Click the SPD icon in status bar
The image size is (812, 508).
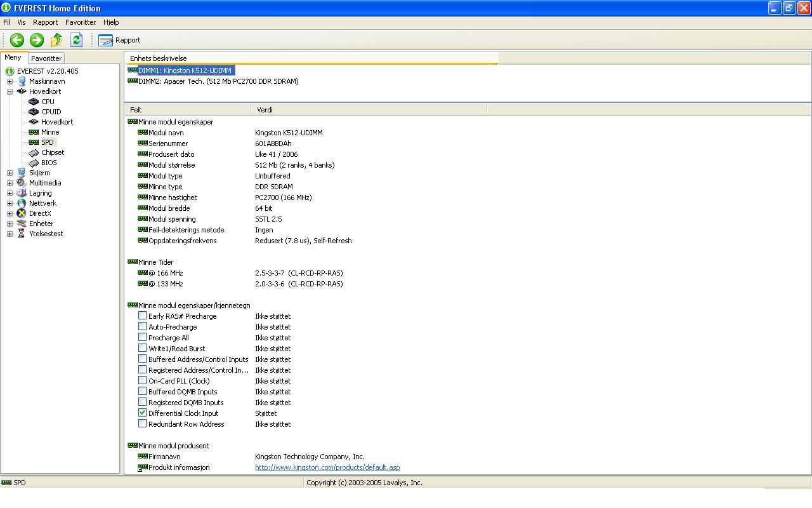(x=6, y=483)
